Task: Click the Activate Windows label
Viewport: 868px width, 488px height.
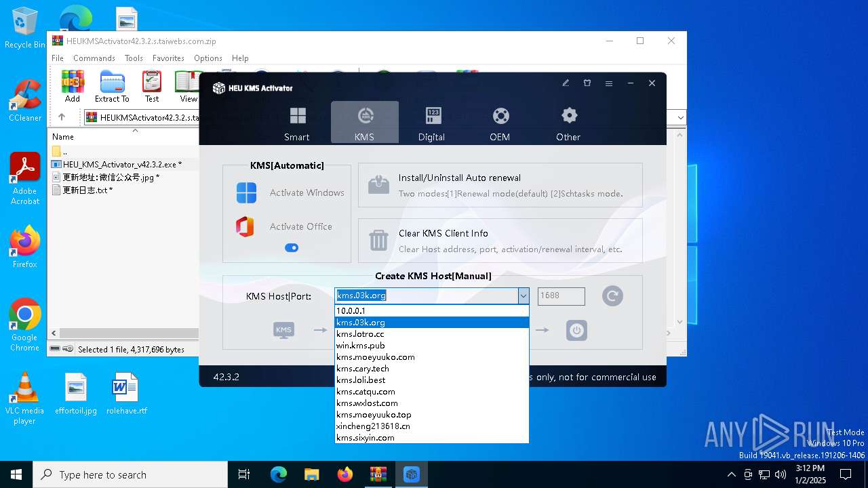Action: click(x=307, y=192)
